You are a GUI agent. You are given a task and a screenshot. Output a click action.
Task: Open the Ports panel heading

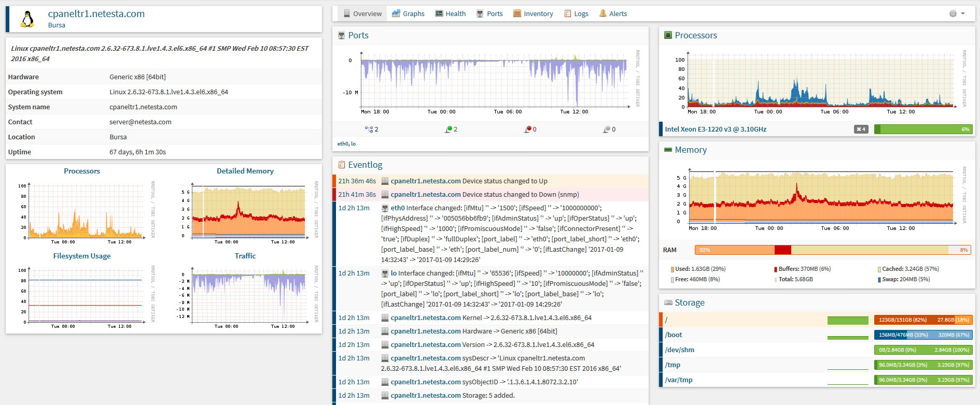pyautogui.click(x=358, y=35)
